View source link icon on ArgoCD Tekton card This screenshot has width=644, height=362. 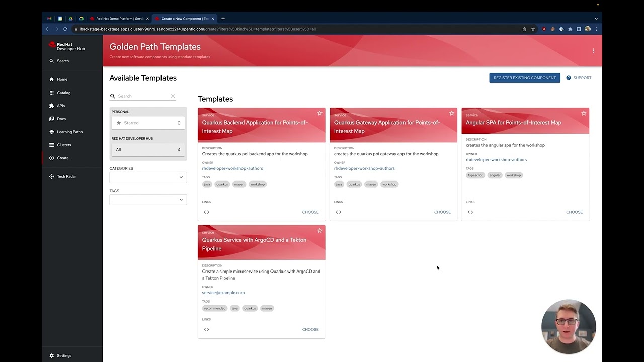pos(206,329)
